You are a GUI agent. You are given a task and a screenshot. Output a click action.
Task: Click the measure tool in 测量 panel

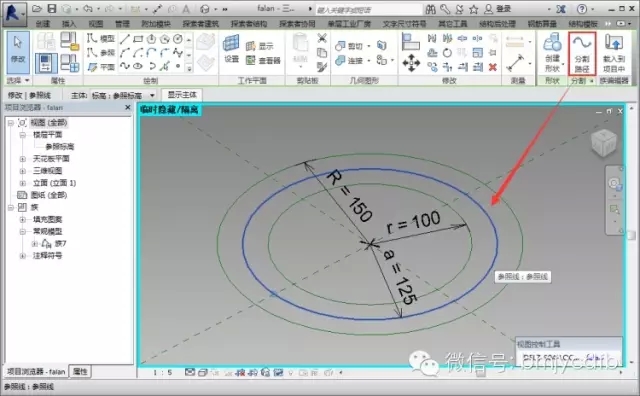515,62
